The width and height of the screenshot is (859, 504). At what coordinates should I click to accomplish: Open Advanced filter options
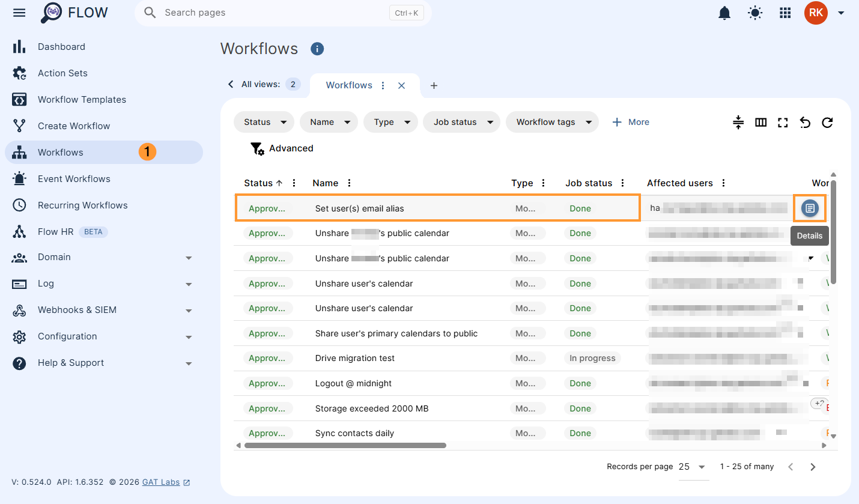281,148
